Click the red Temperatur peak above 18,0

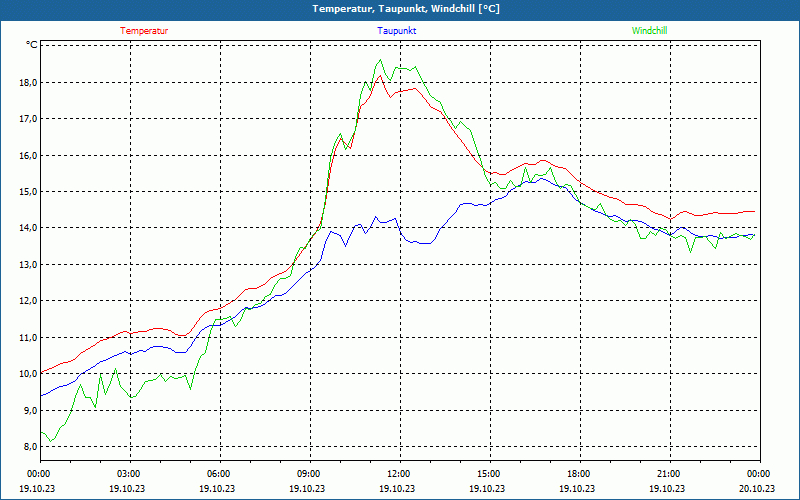pos(380,76)
